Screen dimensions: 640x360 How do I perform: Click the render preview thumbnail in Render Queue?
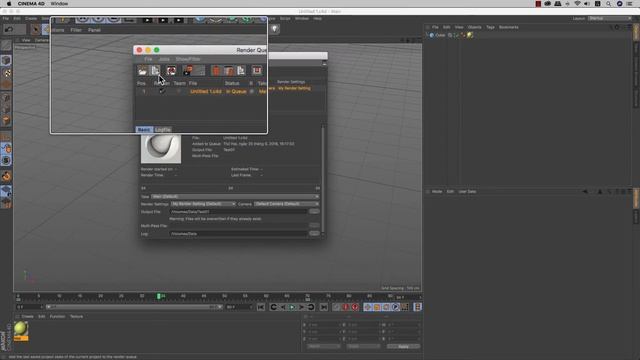161,149
